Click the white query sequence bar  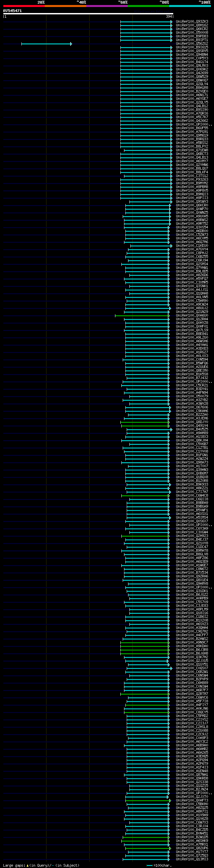88,14
